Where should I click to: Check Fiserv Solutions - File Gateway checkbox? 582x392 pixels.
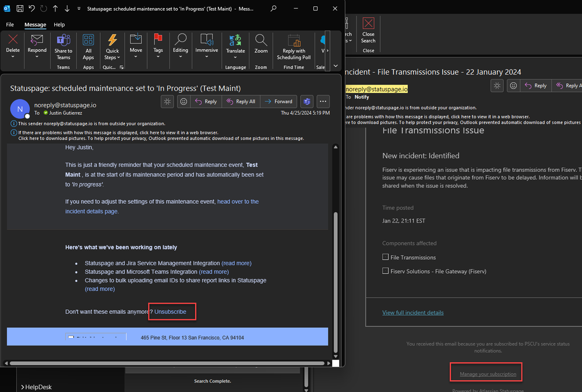click(x=385, y=271)
